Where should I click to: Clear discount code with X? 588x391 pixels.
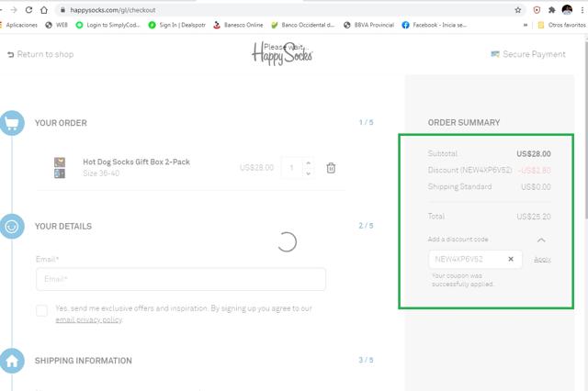click(511, 259)
